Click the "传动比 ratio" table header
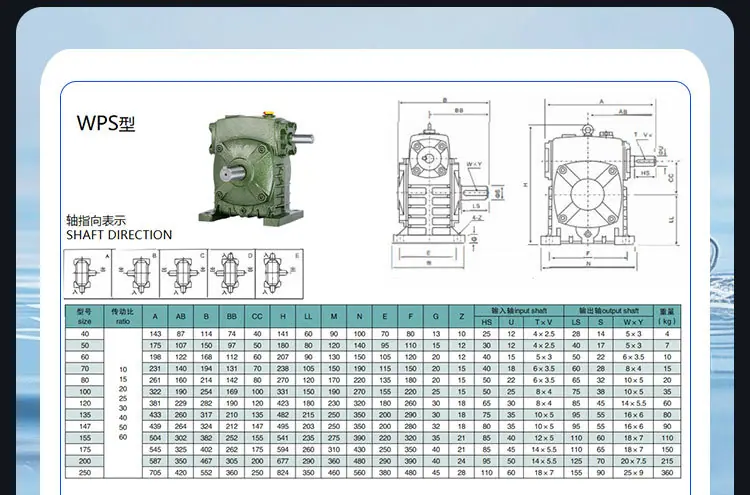750x495 pixels. click(123, 316)
